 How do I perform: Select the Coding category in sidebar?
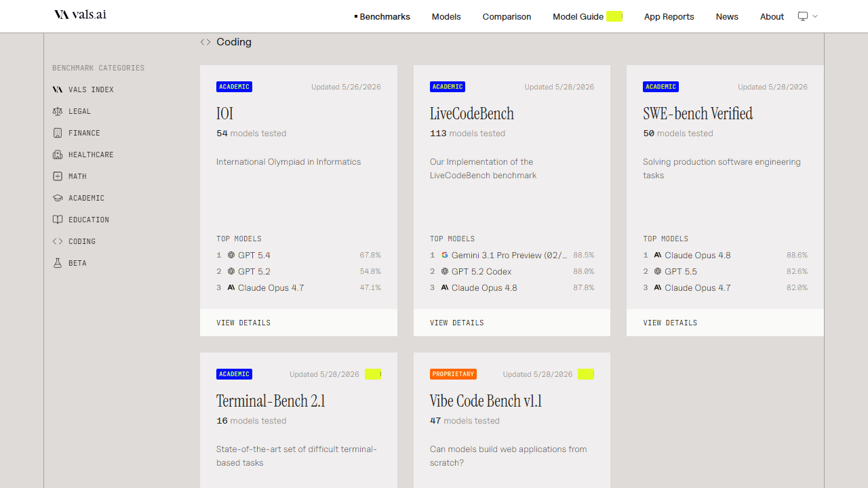[x=74, y=241]
